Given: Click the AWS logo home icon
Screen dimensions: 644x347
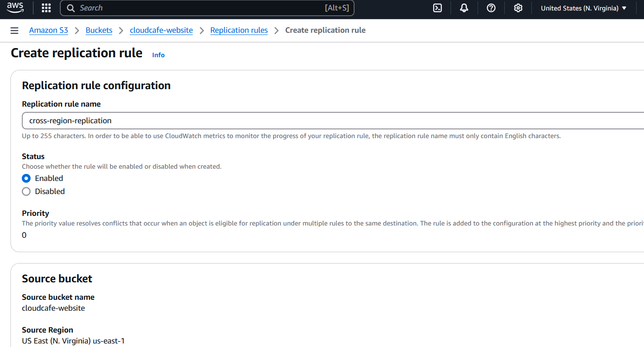Looking at the screenshot, I should coord(15,7).
